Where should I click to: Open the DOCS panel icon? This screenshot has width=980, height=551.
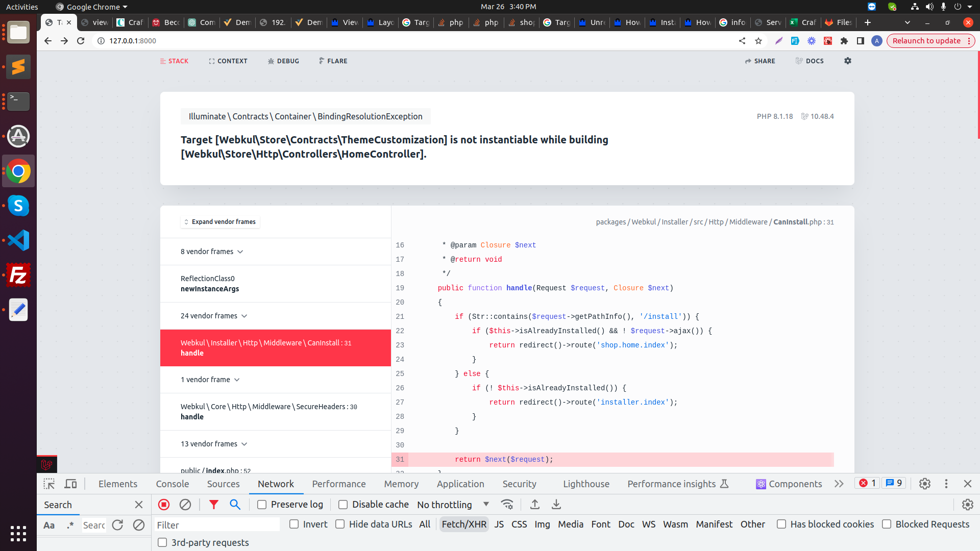[x=799, y=61]
